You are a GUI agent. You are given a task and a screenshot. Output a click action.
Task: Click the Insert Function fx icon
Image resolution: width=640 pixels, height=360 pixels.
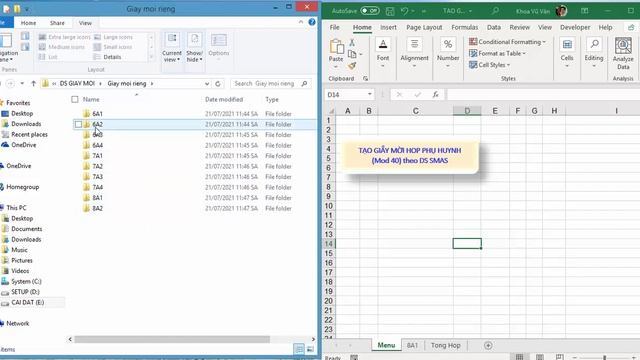click(x=436, y=95)
